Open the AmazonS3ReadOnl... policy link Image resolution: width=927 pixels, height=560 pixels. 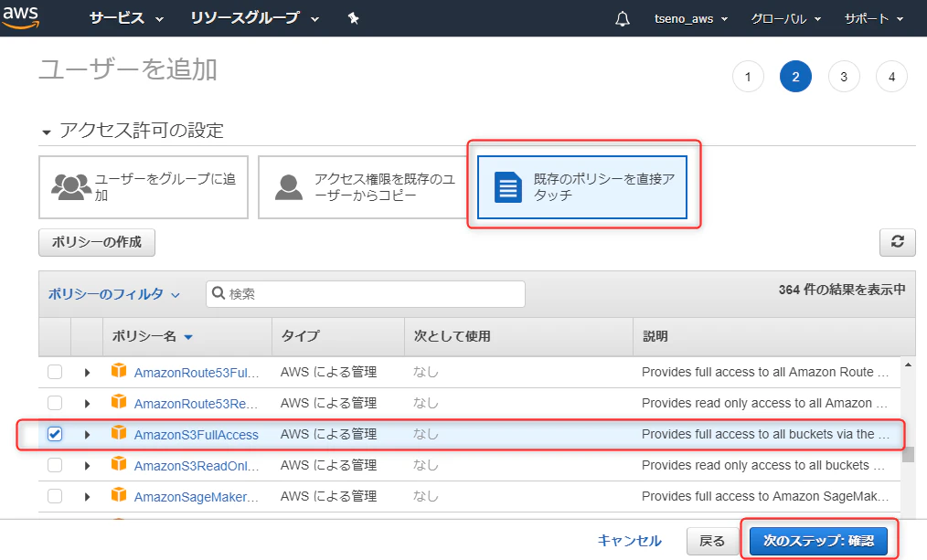[197, 466]
